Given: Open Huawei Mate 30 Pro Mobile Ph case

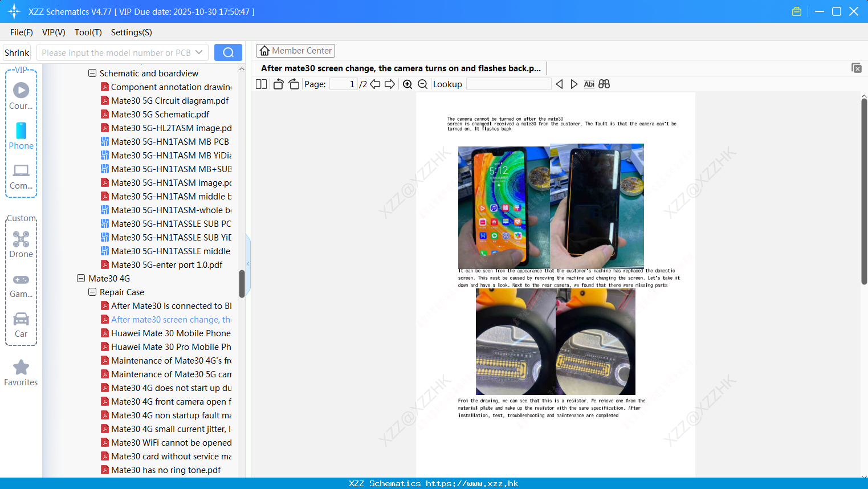Looking at the screenshot, I should pos(166,347).
